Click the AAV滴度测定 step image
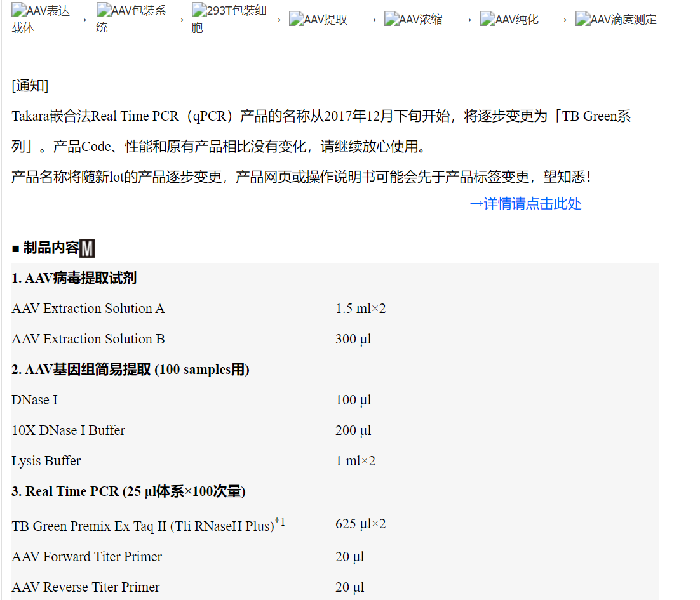Screen dimensions: 700x600 point(616,20)
